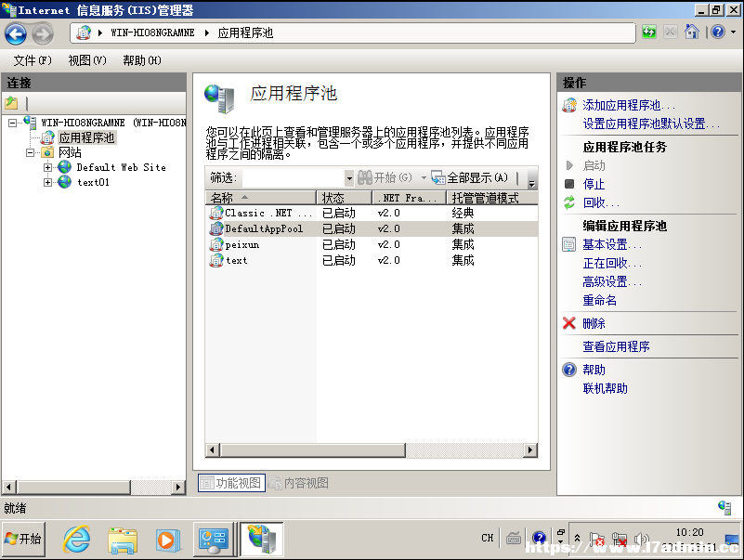Click the IIS Manager taskbar button
744x560 pixels.
coord(261,540)
